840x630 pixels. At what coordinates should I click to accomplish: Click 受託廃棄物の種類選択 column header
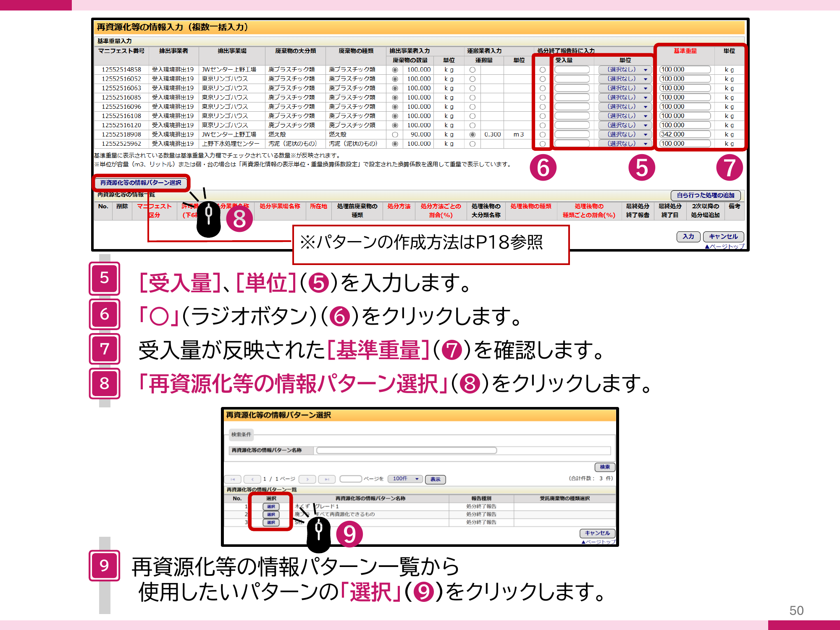[564, 499]
